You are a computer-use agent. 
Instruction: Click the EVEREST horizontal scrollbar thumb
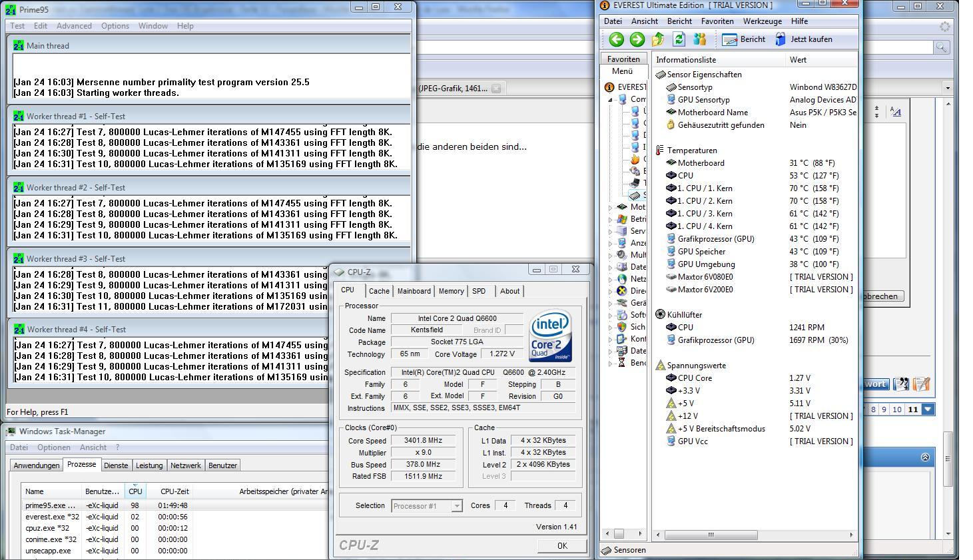point(711,535)
